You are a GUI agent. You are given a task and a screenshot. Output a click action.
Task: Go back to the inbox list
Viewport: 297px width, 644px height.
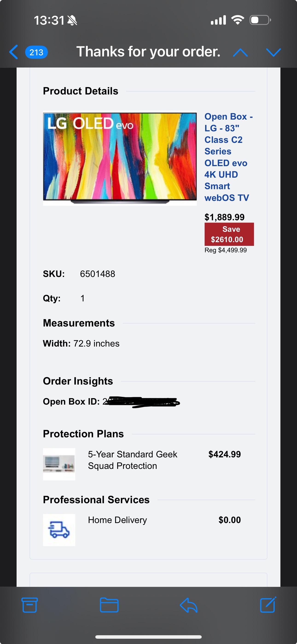point(13,52)
